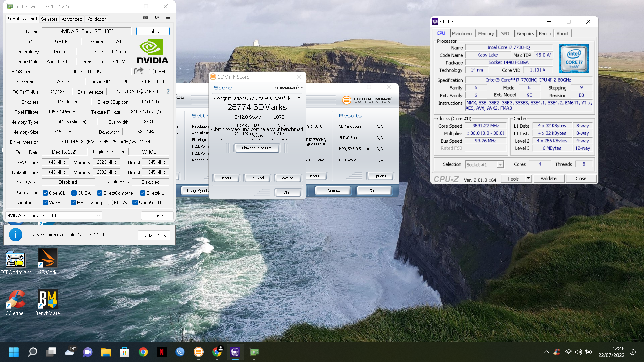Screen dimensions: 644x362
Task: Toggle the PhysX checkbox
Action: coord(110,202)
